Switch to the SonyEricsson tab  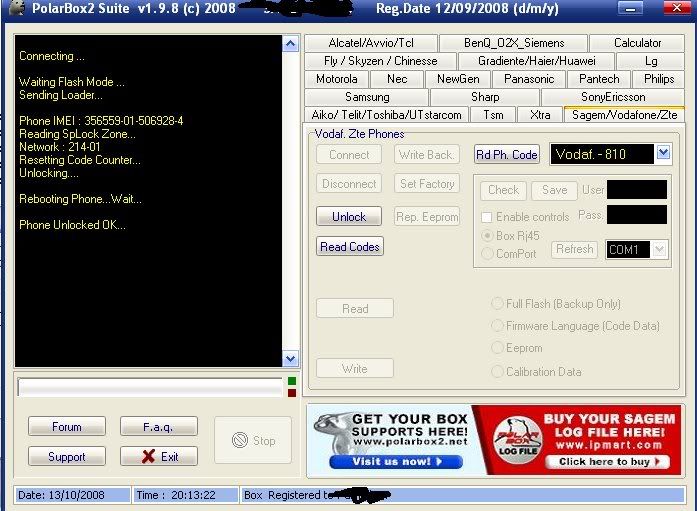613,97
